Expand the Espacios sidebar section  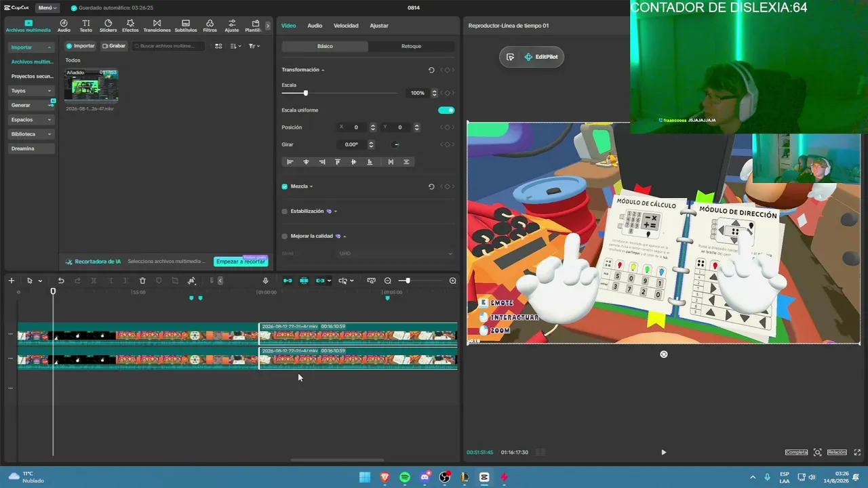pos(31,119)
